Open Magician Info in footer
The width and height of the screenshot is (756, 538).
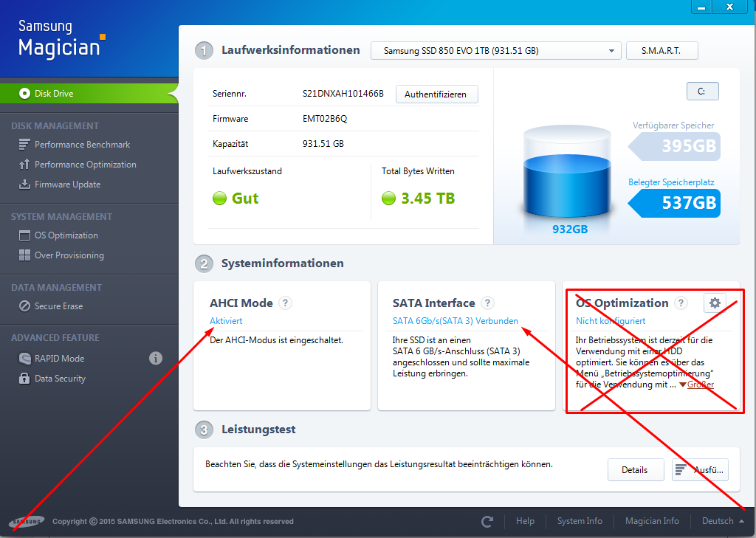(652, 521)
